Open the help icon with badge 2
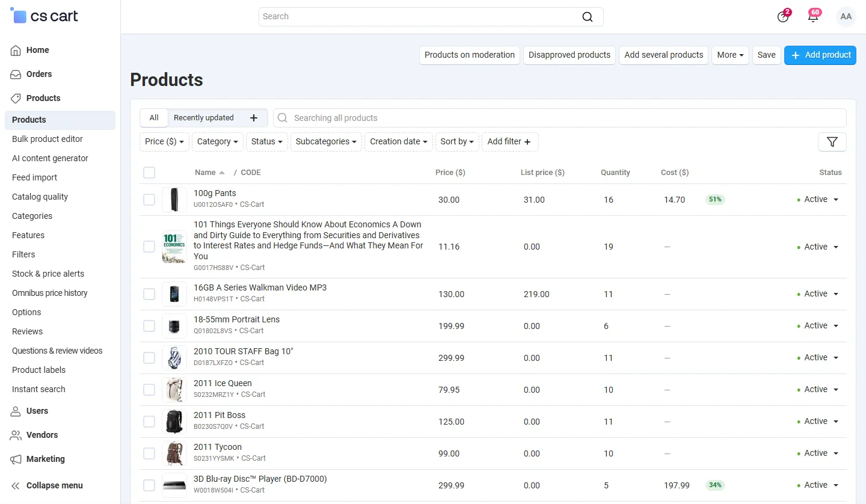This screenshot has width=866, height=504. [783, 16]
